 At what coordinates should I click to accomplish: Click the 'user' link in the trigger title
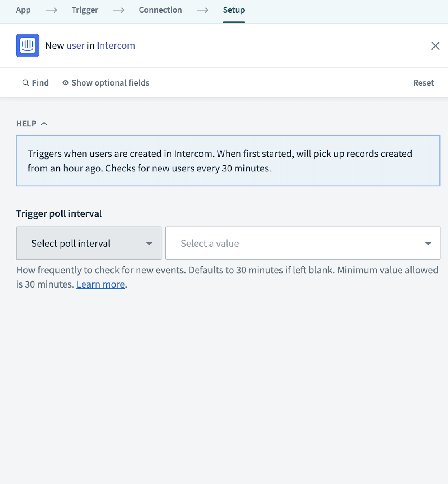coord(76,46)
